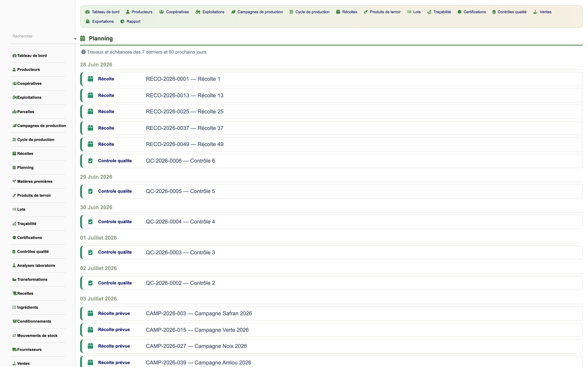Open CAMP-2026-039 Campagne Amlou 2026

[331, 362]
